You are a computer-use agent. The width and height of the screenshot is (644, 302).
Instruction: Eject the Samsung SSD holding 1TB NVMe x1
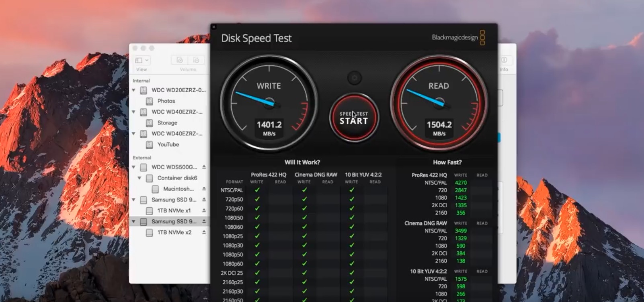(204, 199)
